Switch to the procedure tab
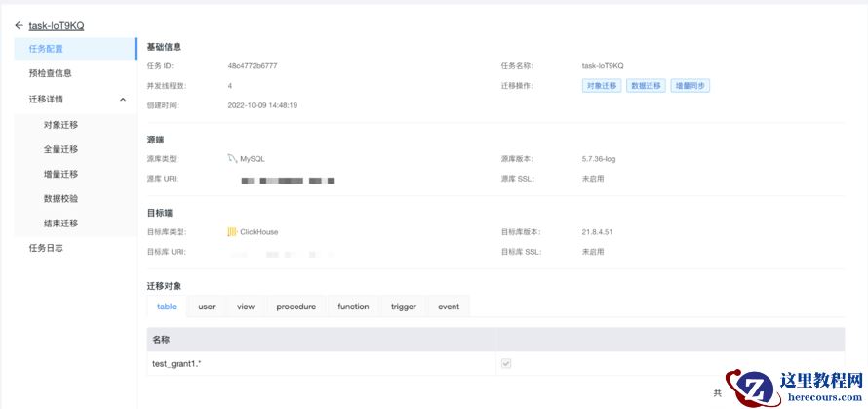 296,307
